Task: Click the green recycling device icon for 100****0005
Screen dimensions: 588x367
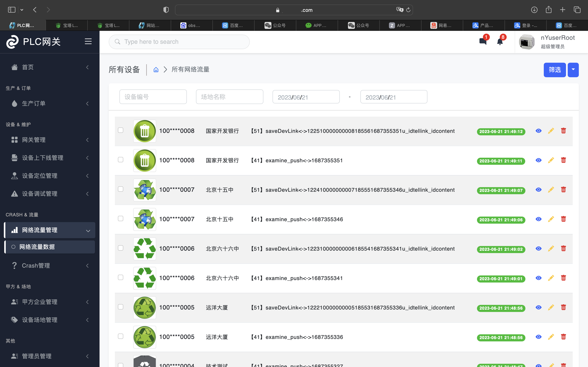Action: [144, 307]
